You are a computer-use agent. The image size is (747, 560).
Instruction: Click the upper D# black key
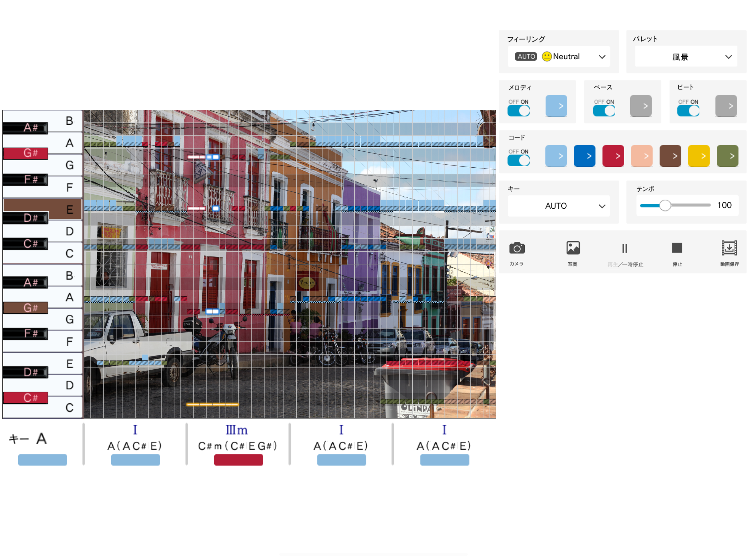click(x=26, y=218)
